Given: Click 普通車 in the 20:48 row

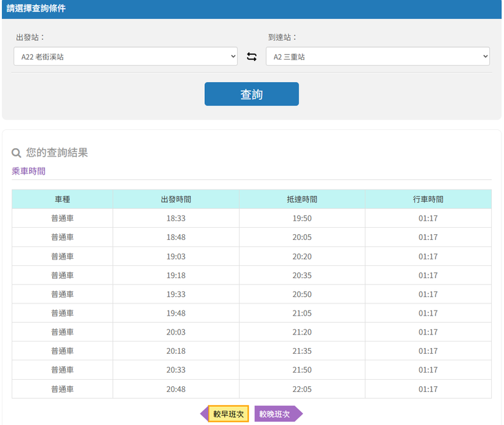Looking at the screenshot, I should tap(63, 389).
